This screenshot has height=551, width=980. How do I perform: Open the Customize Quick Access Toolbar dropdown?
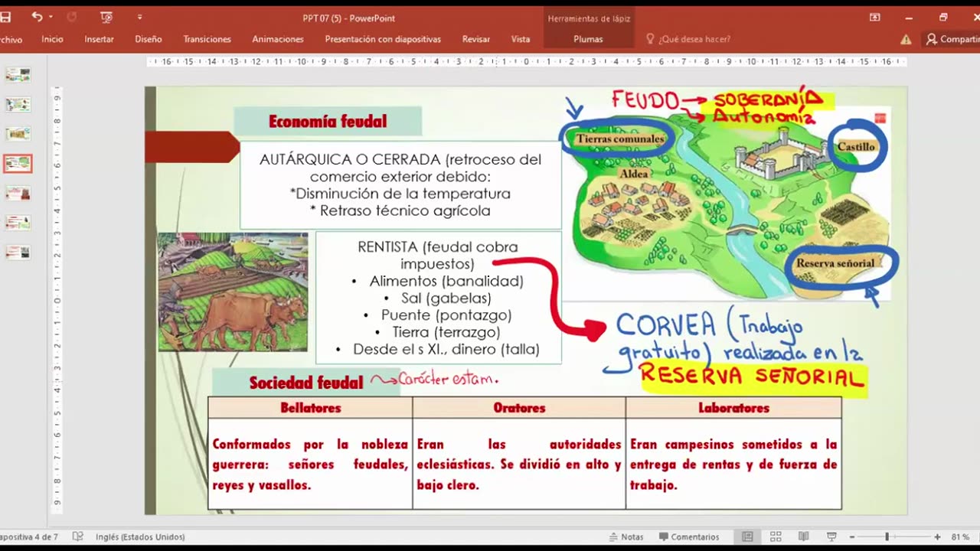click(x=139, y=17)
